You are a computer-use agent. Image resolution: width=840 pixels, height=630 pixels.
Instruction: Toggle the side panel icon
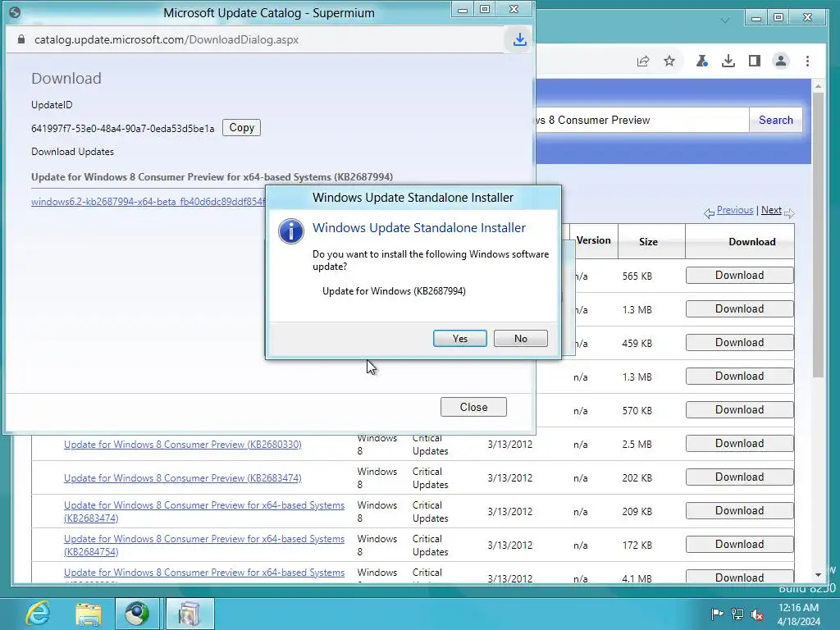pos(755,61)
